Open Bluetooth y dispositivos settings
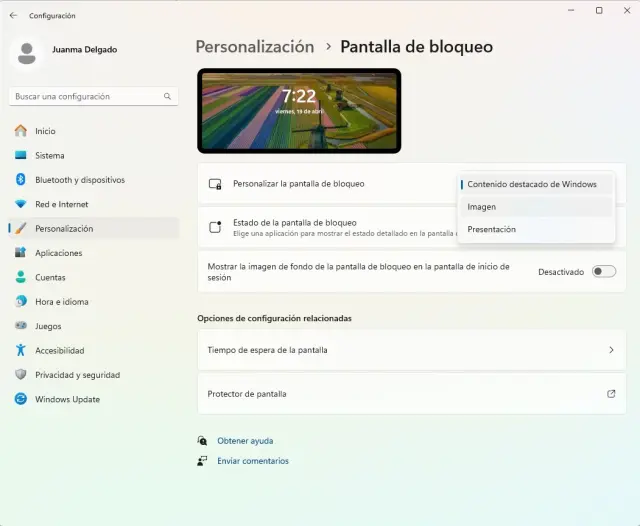Screen dimensions: 640x526 coord(80,180)
